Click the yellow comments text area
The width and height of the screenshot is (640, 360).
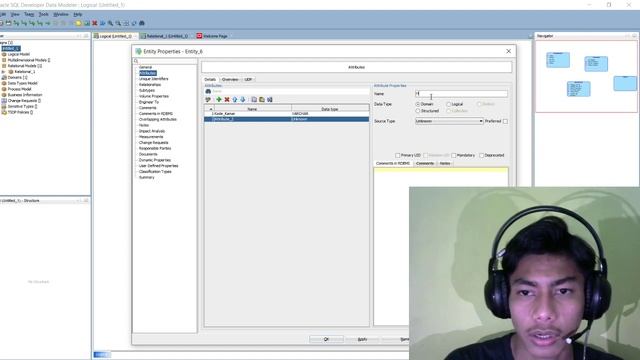441,171
